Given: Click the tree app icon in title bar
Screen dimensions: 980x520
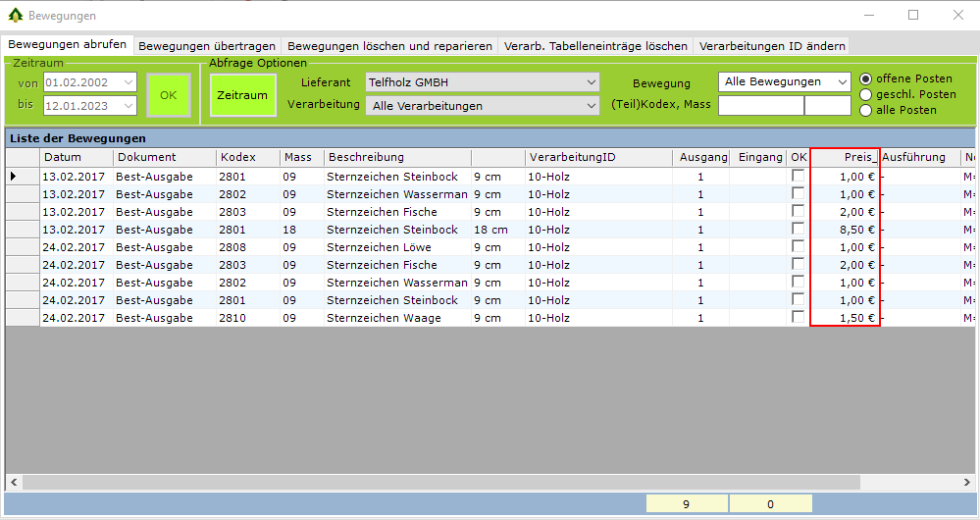Looking at the screenshot, I should pos(15,16).
